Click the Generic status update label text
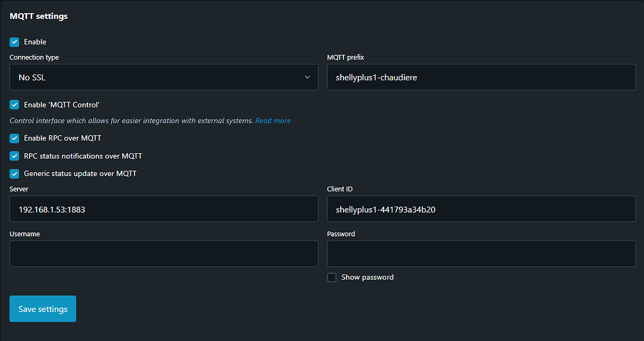The height and width of the screenshot is (341, 644). pos(80,173)
